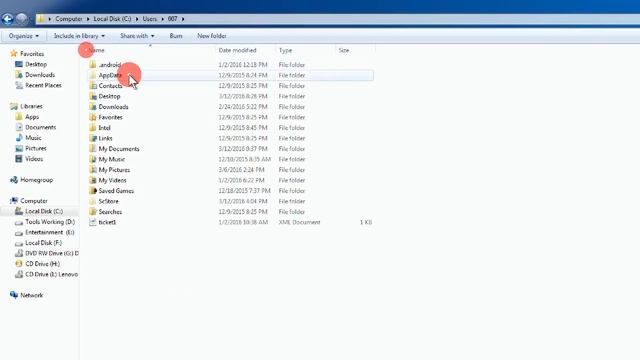Click the New folder button

(x=212, y=36)
